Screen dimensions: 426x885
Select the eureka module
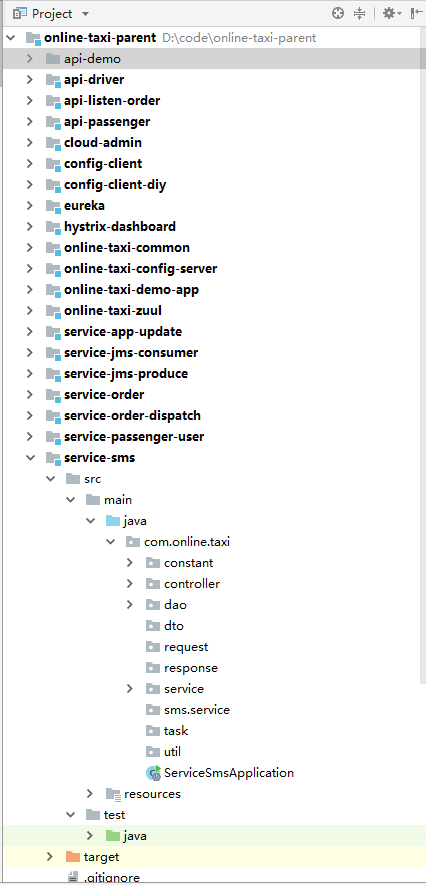(84, 205)
